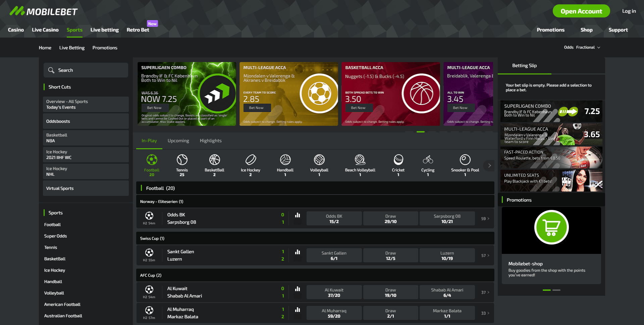Click Bet Now on the Superligaen Combo

[154, 107]
